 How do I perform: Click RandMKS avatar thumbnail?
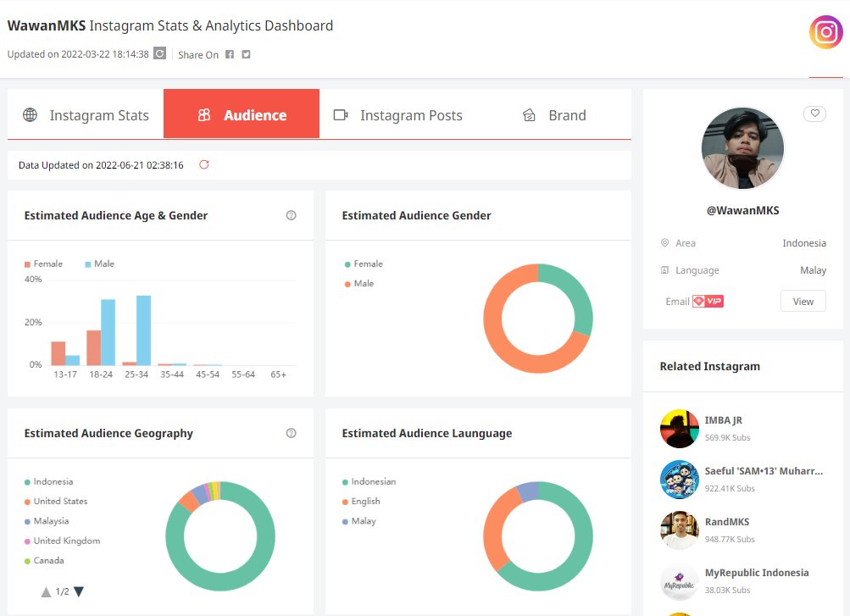point(680,530)
